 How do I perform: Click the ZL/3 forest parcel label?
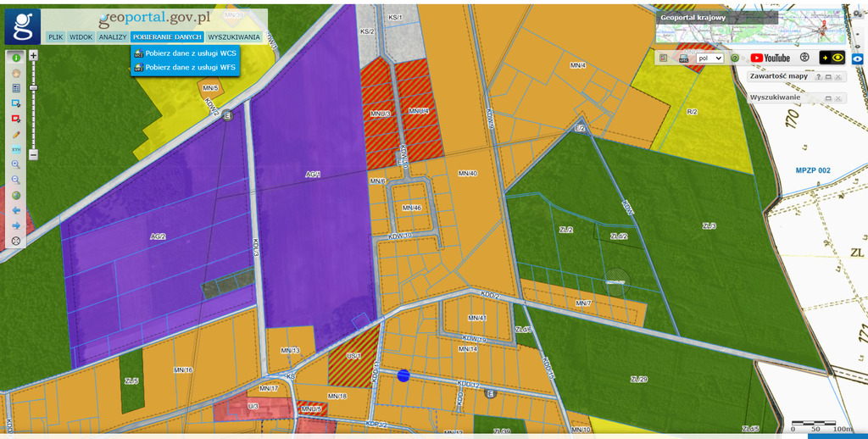point(709,226)
